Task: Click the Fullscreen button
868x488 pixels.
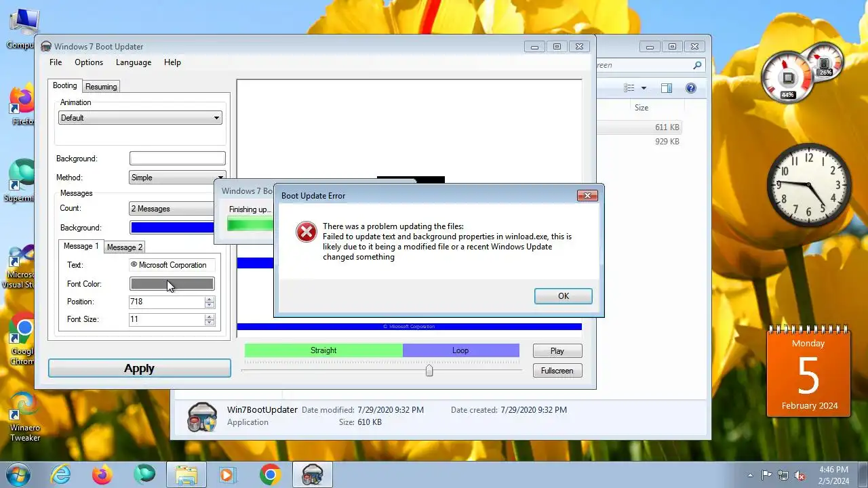Action: click(557, 371)
